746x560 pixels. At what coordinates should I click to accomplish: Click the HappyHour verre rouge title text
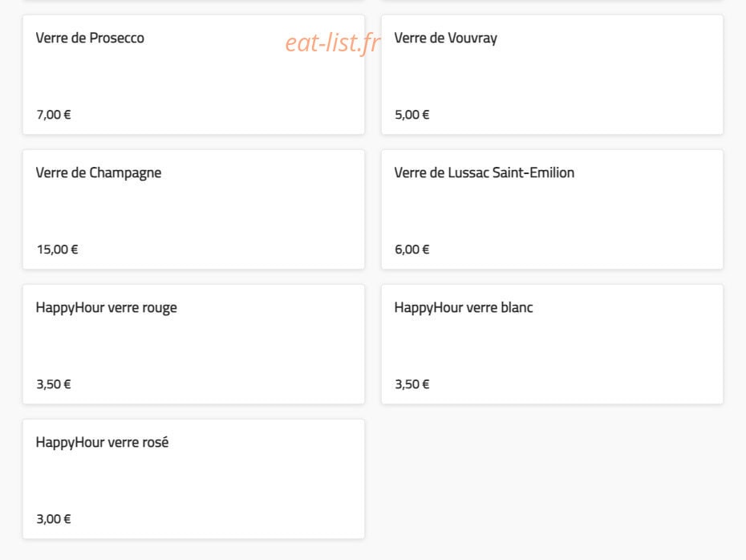point(107,308)
